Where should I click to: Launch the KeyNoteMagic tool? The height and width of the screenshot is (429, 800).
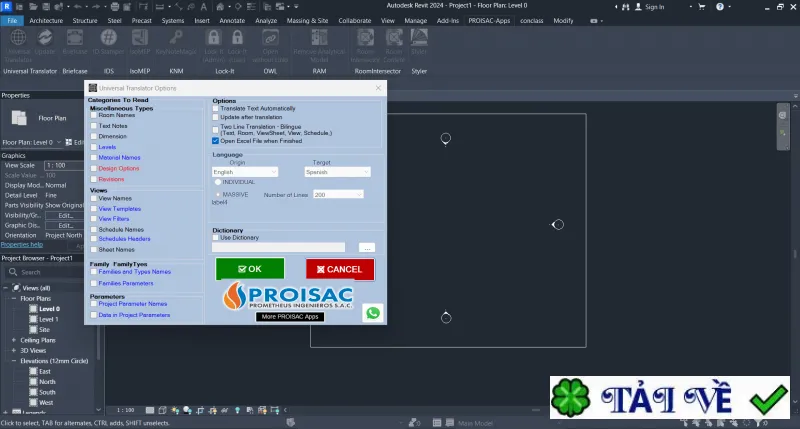pos(176,38)
